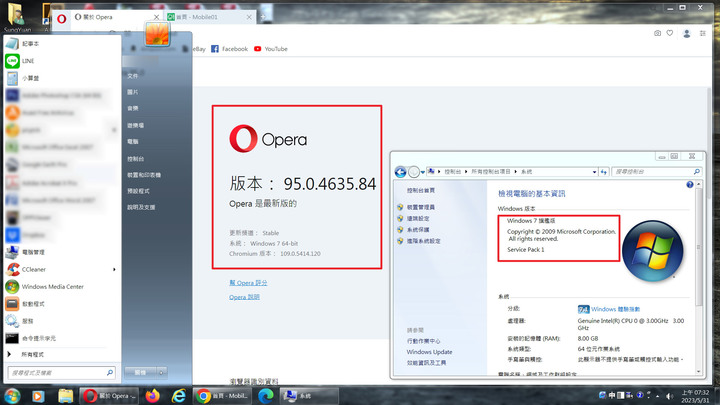The image size is (720, 405).
Task: Click the Forward button in System window
Action: tap(413, 172)
